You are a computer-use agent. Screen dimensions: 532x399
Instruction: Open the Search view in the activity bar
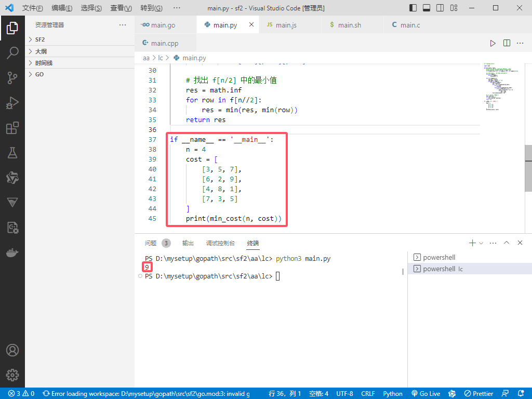[12, 53]
